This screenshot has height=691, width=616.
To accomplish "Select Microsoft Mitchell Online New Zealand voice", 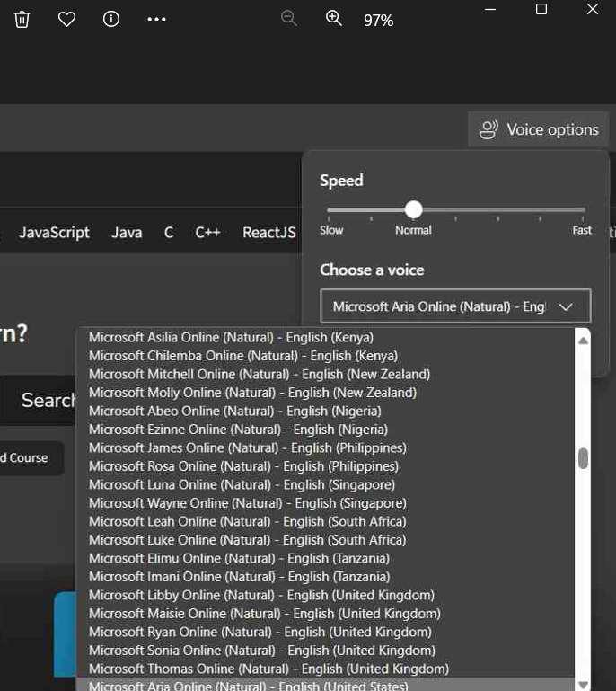I will tap(259, 374).
